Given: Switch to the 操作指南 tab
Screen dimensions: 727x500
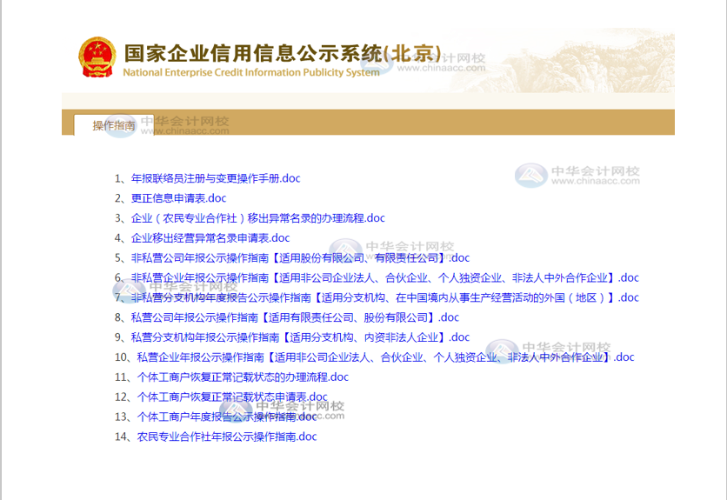Looking at the screenshot, I should click(x=113, y=126).
